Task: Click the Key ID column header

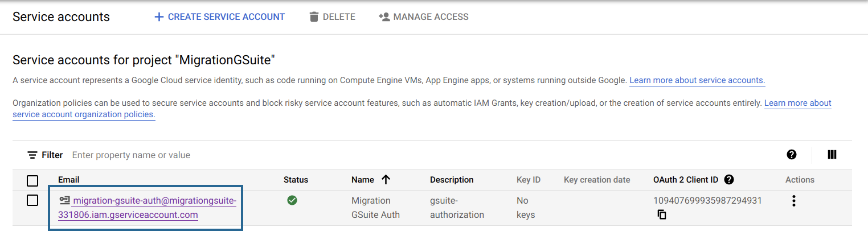Action: click(x=529, y=180)
